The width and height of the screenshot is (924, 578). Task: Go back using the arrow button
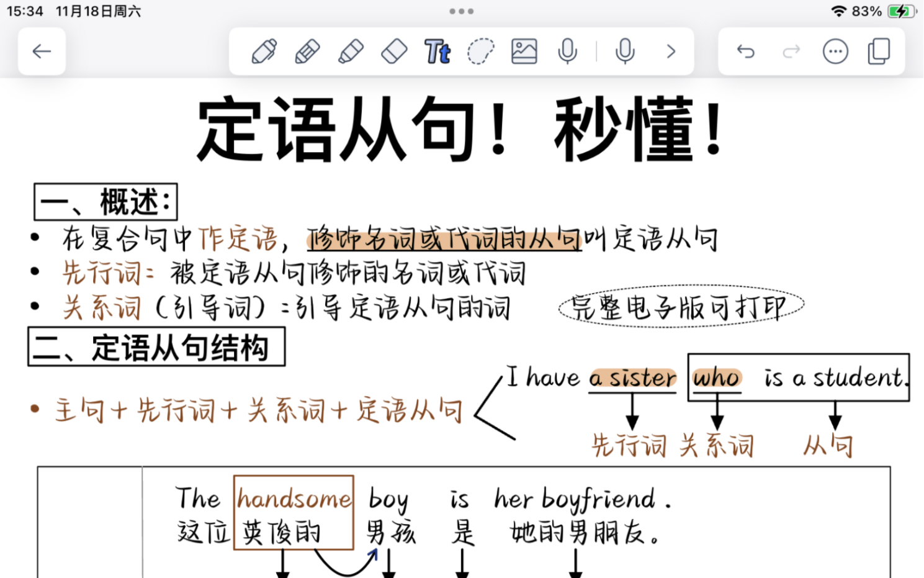tap(42, 52)
